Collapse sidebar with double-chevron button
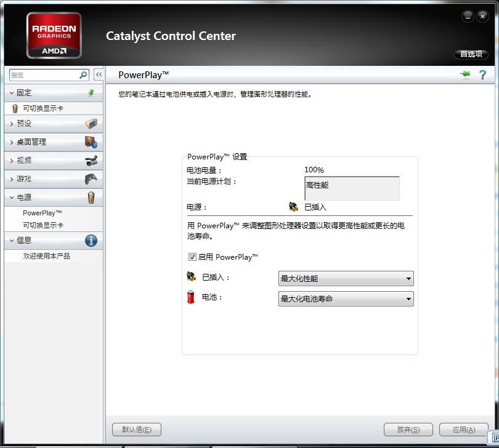 tap(99, 74)
